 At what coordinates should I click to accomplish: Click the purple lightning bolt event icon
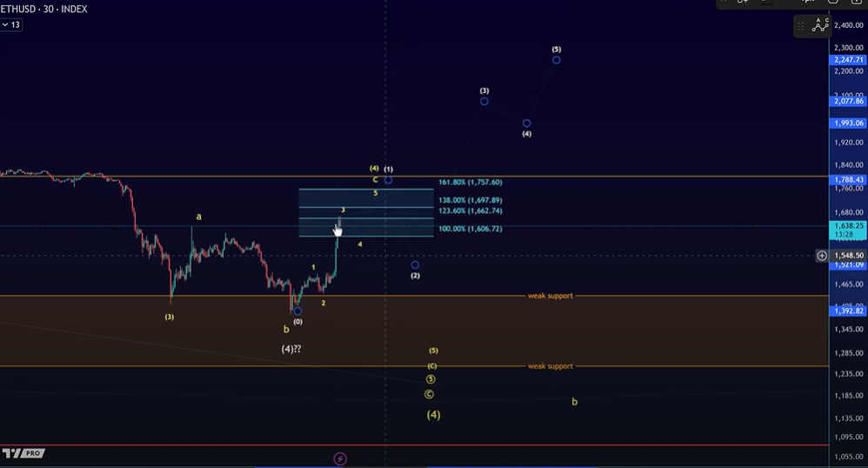tap(340, 458)
